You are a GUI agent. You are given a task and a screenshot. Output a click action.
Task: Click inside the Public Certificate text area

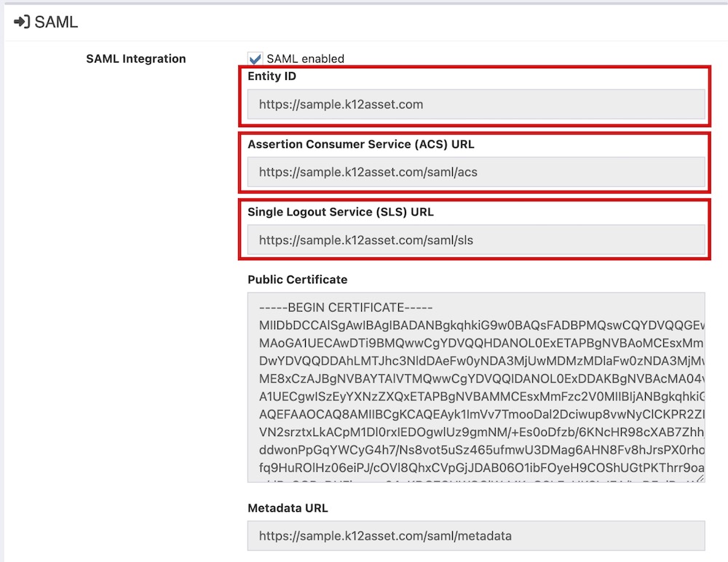[476, 387]
